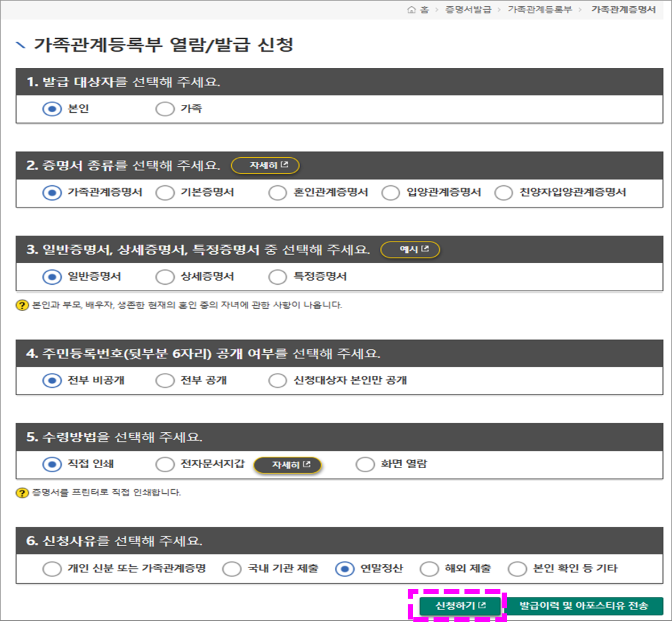The height and width of the screenshot is (622, 672).
Task: Select the 기본증명서 certificate type
Action: (x=165, y=193)
